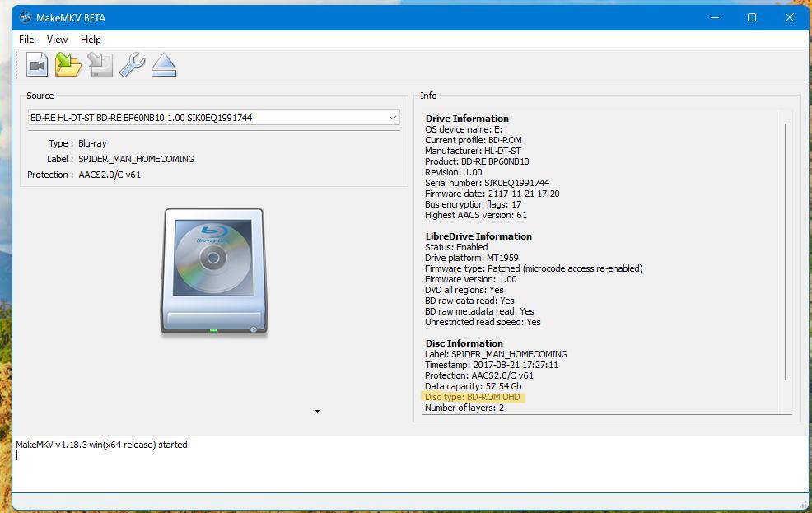The height and width of the screenshot is (513, 812).
Task: Click the Disc Information heading
Action: coord(464,343)
